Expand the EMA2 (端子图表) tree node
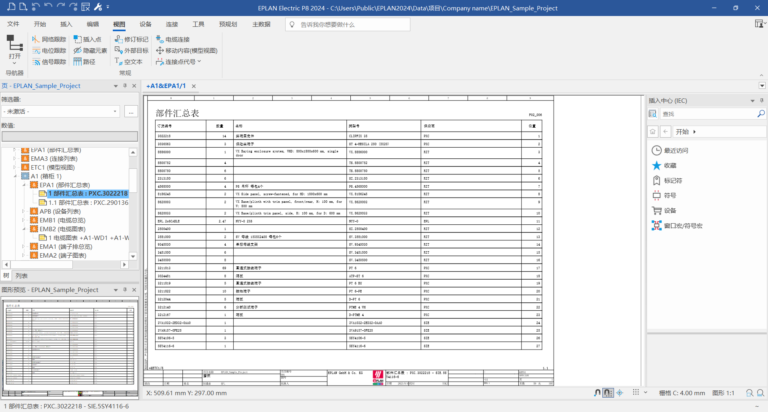768x412 pixels. click(x=24, y=256)
